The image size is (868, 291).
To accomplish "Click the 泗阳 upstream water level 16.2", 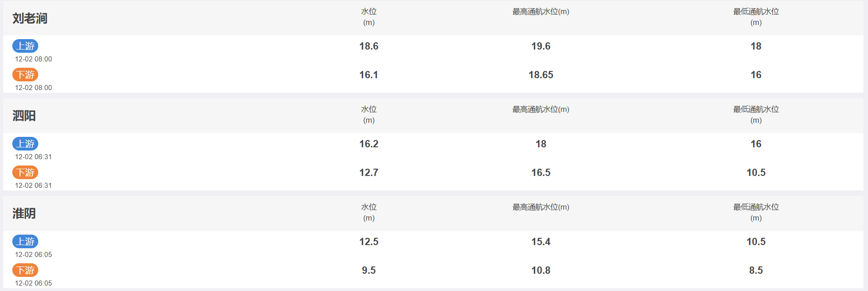I will (369, 144).
